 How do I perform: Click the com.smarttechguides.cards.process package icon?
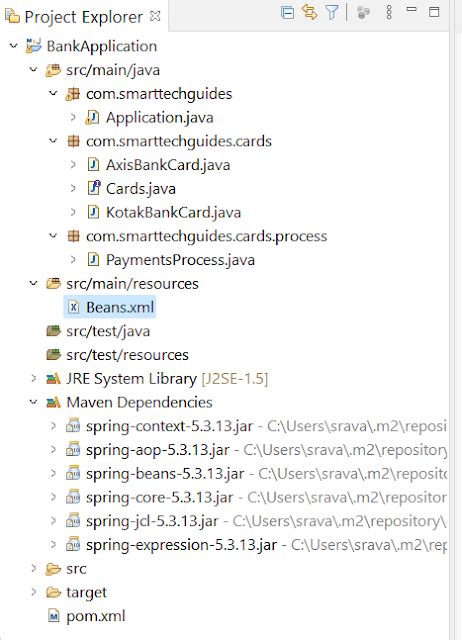[73, 236]
